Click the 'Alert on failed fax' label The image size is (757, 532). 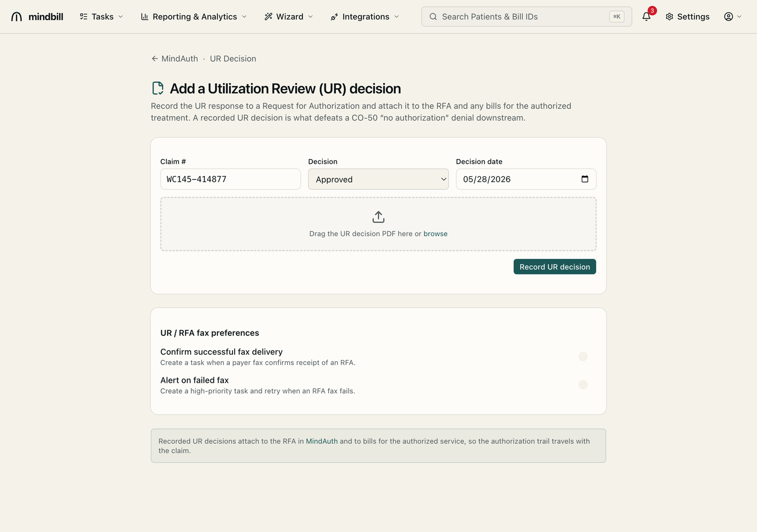[x=195, y=380]
